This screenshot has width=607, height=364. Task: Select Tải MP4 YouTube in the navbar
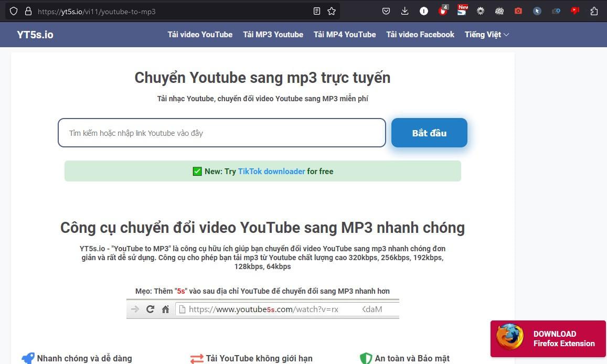click(345, 35)
